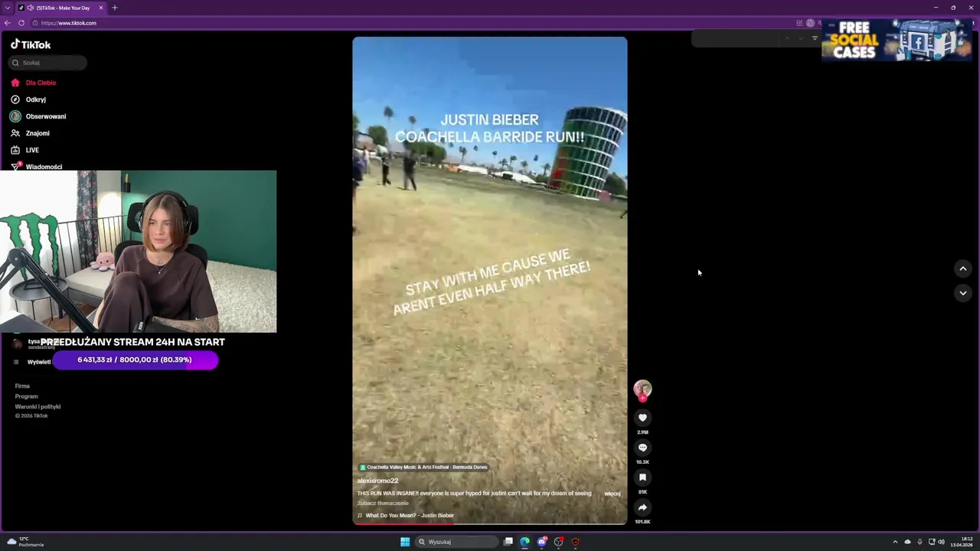This screenshot has width=980, height=551.
Task: Open the Coachella Valley Music & Arts Festival location tag
Action: pyautogui.click(x=423, y=467)
